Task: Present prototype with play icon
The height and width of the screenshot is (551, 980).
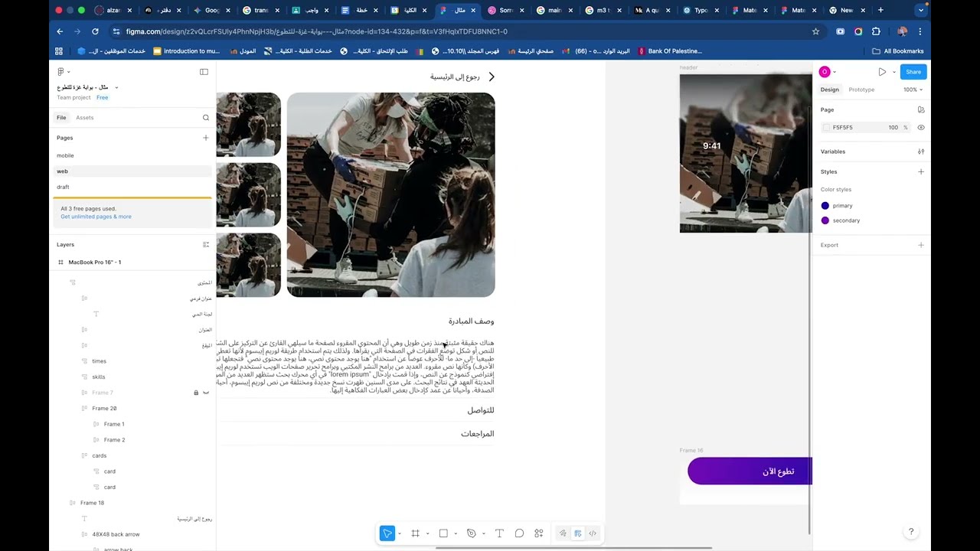Action: (x=882, y=72)
